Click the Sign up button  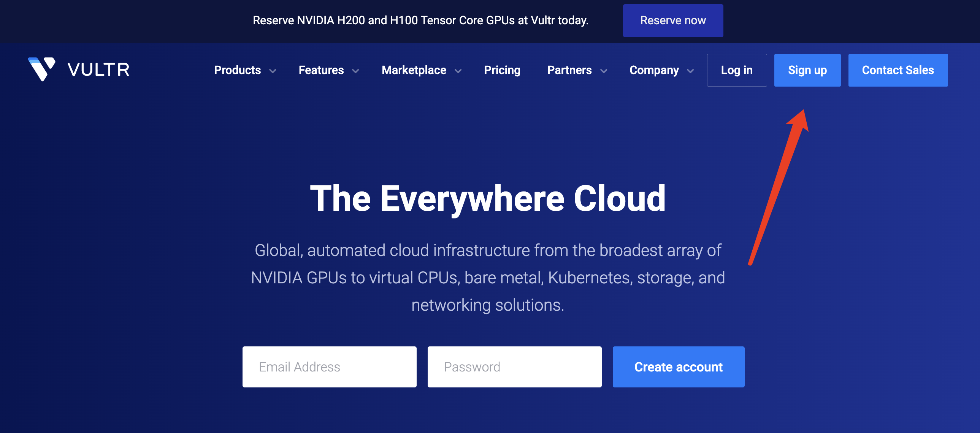coord(807,70)
